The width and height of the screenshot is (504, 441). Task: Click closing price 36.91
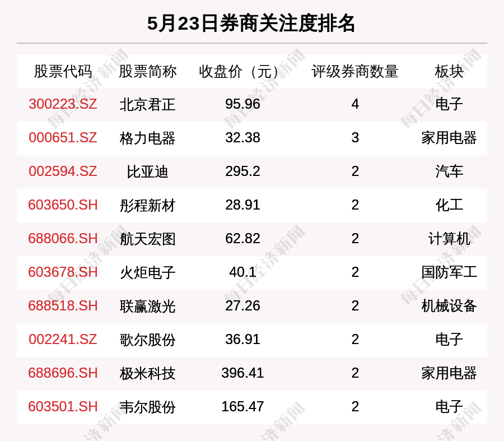coord(242,340)
